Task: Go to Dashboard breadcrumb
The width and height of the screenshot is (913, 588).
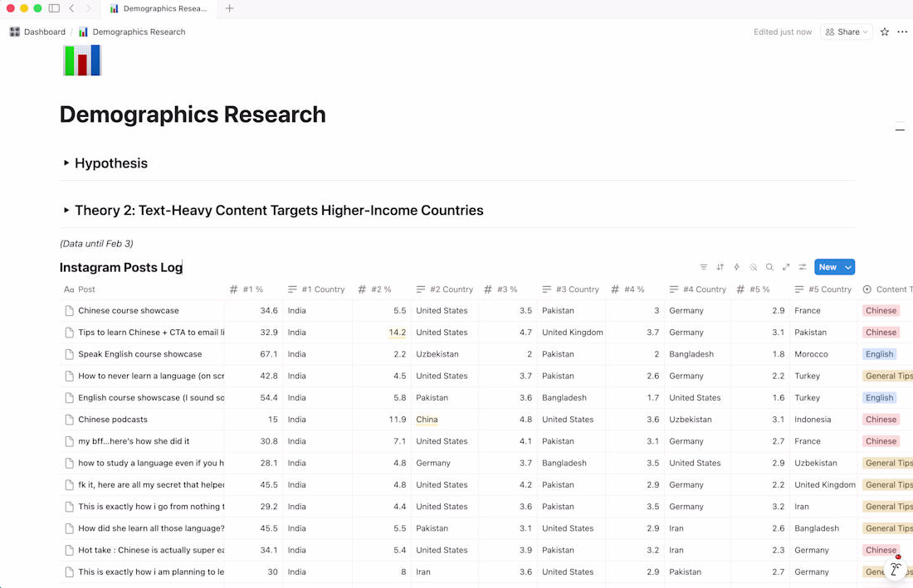Action: (x=44, y=32)
